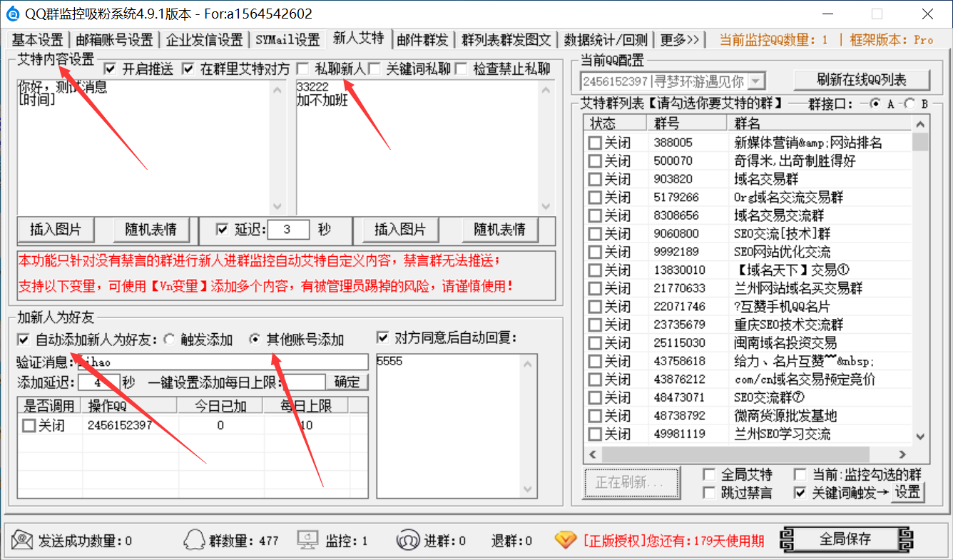Screen dimensions: 953x560
Task: Uncheck 自动添加新人为好友 checkbox
Action: click(x=24, y=339)
